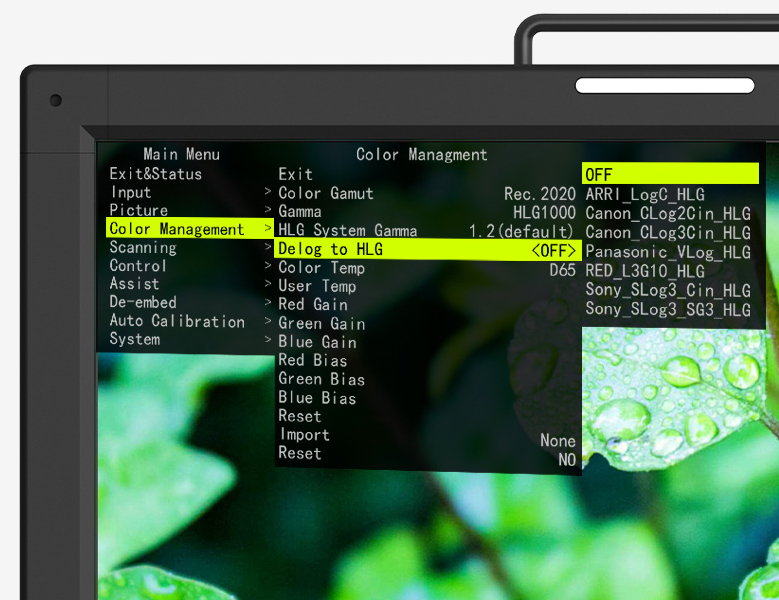Image resolution: width=779 pixels, height=600 pixels.
Task: Select the Green Bias setting
Action: (x=321, y=379)
